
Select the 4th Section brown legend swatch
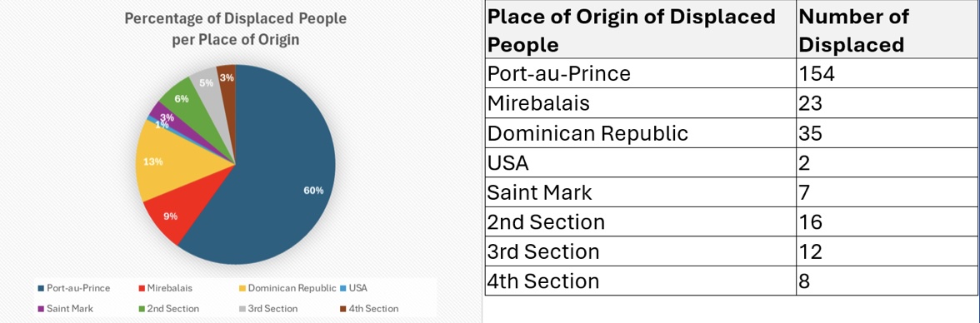click(x=343, y=309)
